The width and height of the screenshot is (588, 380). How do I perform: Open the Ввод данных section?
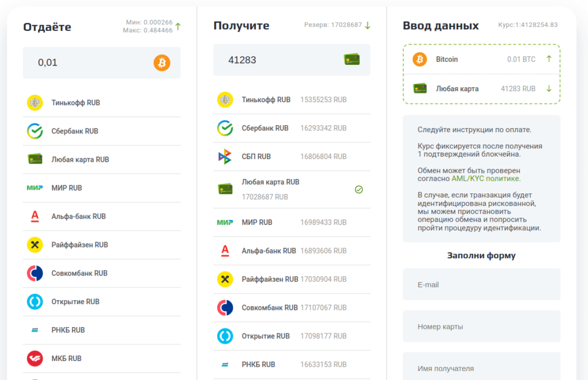point(440,26)
